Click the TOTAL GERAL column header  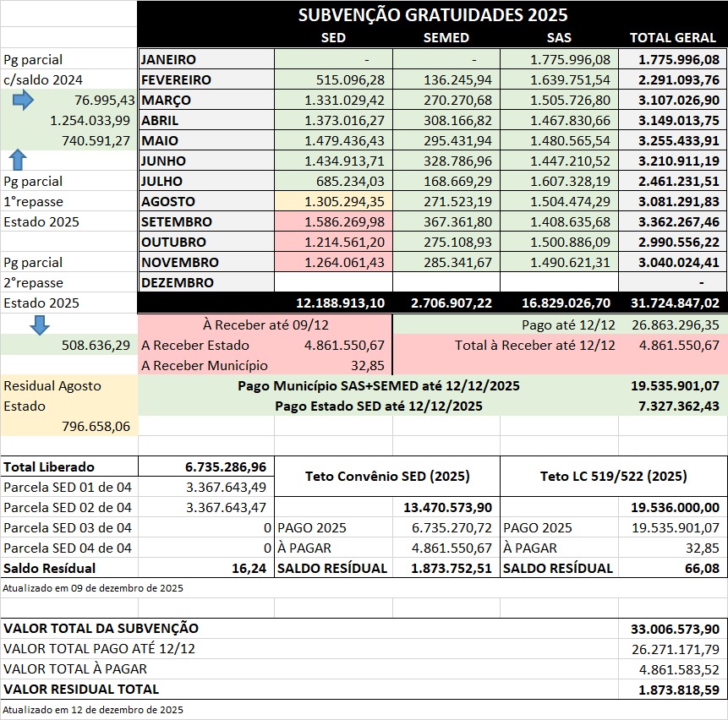pos(673,38)
